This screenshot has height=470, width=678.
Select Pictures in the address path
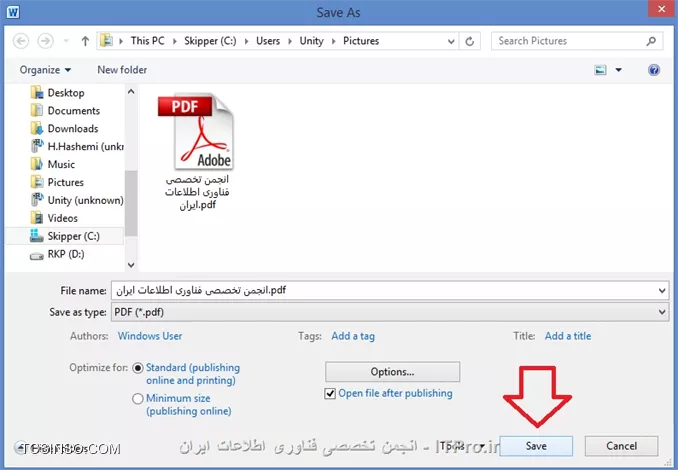click(x=361, y=41)
